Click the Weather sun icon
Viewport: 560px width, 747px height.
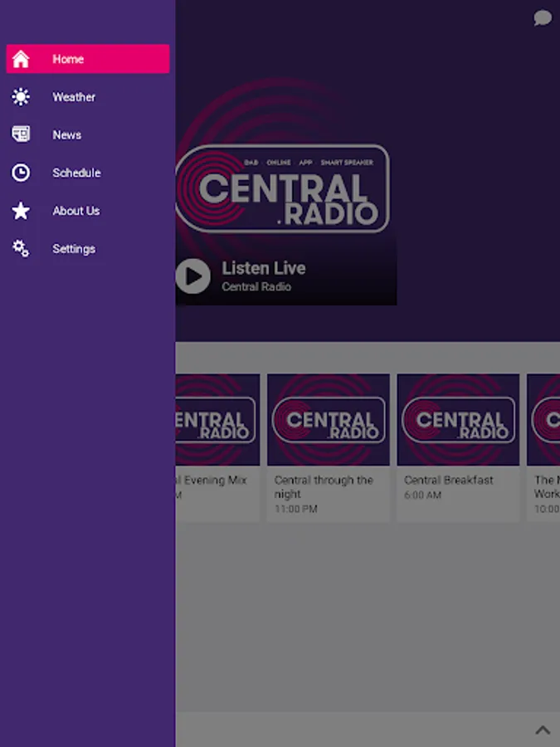[x=21, y=97]
